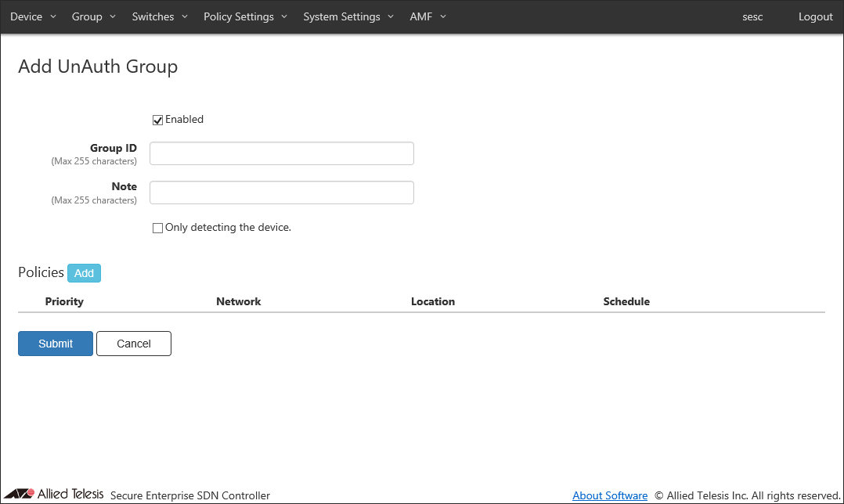Screen dimensions: 844x504
Task: Cancel adding the UnAuth Group
Action: tap(134, 344)
